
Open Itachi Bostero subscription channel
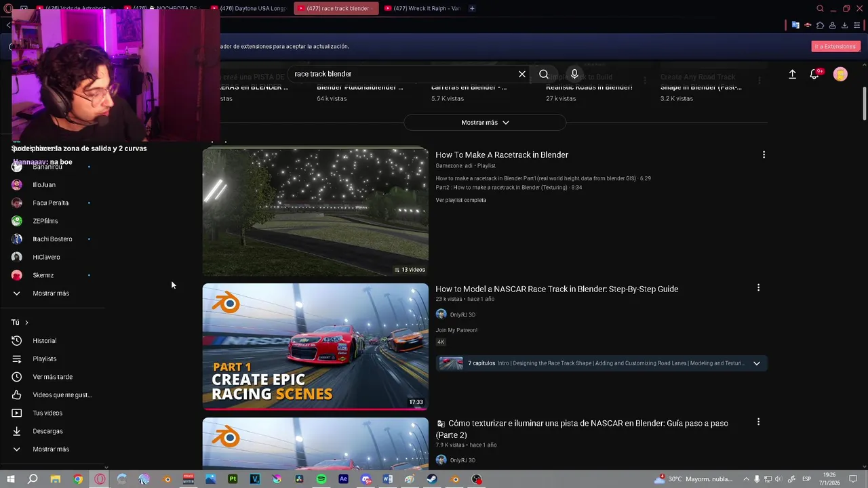click(x=52, y=239)
